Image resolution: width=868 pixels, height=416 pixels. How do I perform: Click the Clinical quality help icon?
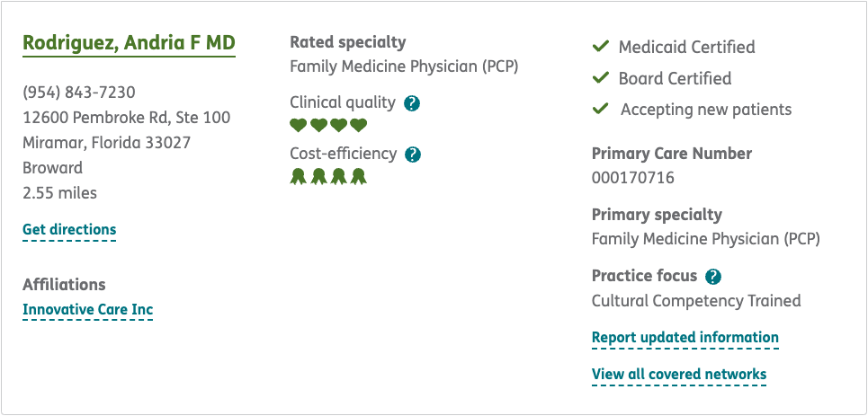pyautogui.click(x=412, y=103)
